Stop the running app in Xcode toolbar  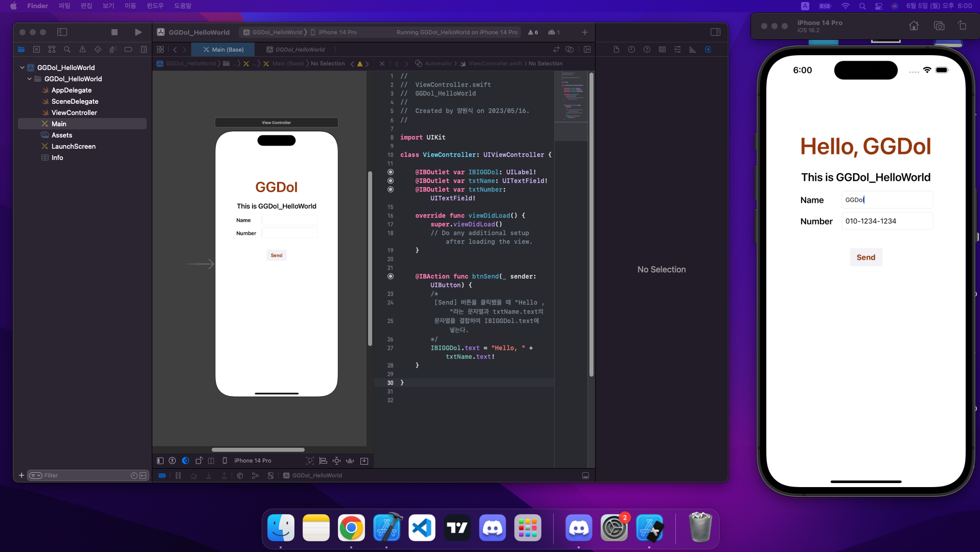(x=115, y=32)
